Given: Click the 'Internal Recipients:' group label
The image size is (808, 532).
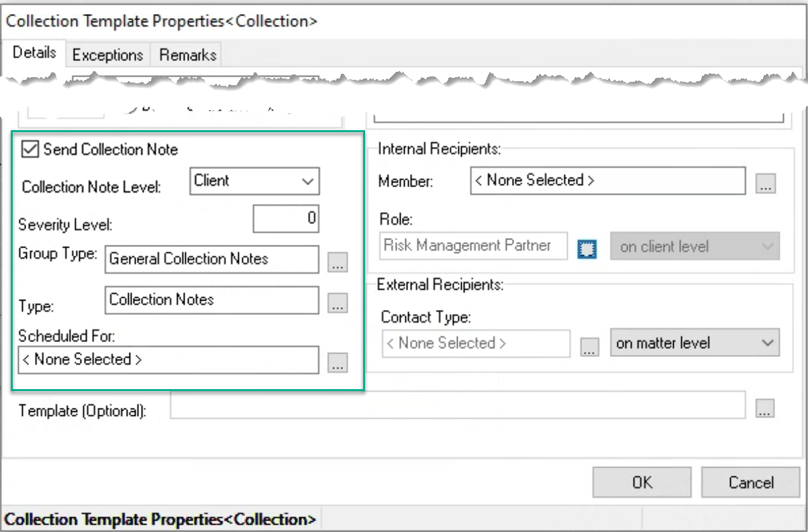Looking at the screenshot, I should pyautogui.click(x=440, y=149).
